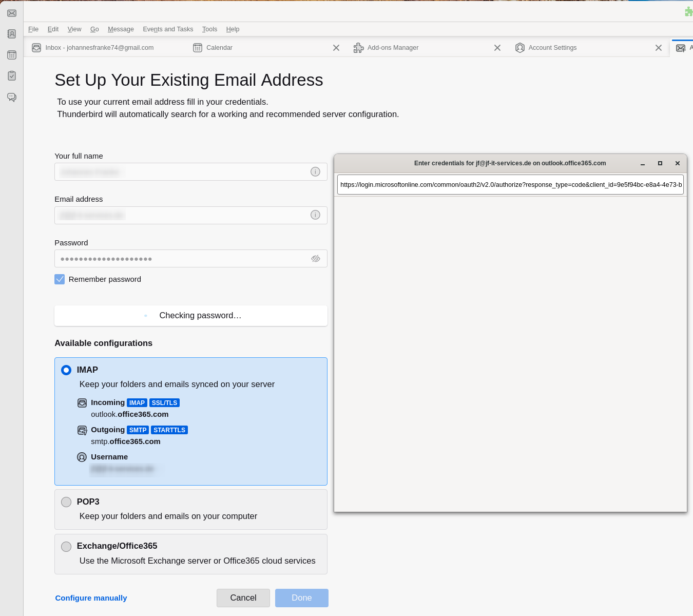This screenshot has width=693, height=616.
Task: Click the URL field in credentials dialog
Action: tap(510, 185)
